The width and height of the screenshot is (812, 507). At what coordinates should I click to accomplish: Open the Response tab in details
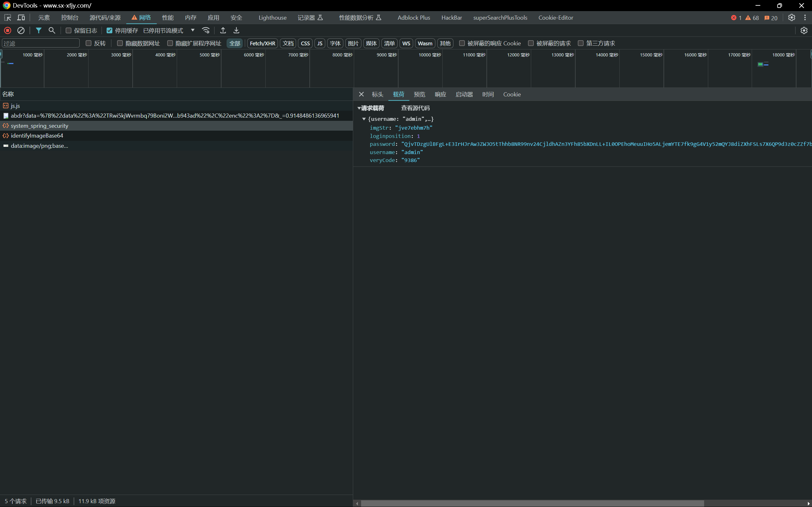tap(440, 94)
